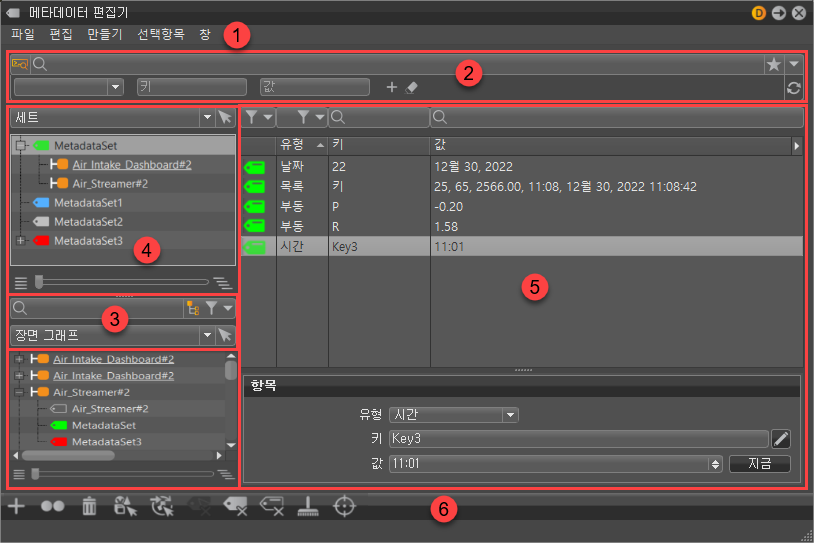Select the 목록 row in table
814x543 pixels.
[522, 187]
